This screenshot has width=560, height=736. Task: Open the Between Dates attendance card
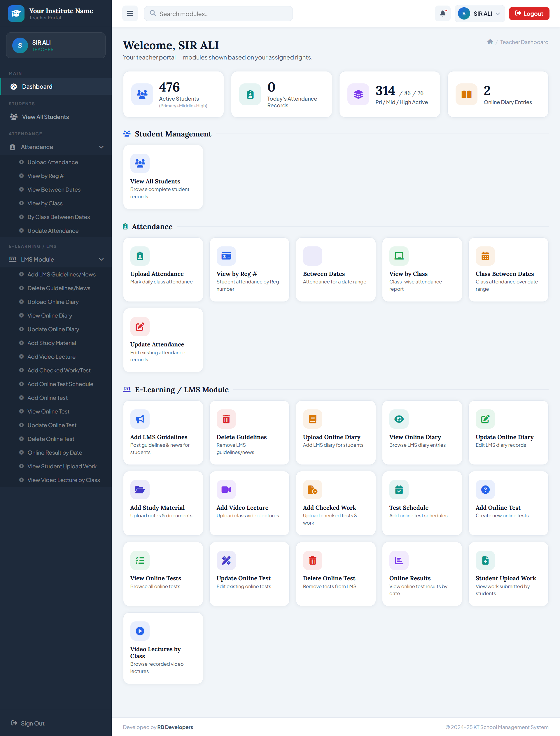coord(336,269)
